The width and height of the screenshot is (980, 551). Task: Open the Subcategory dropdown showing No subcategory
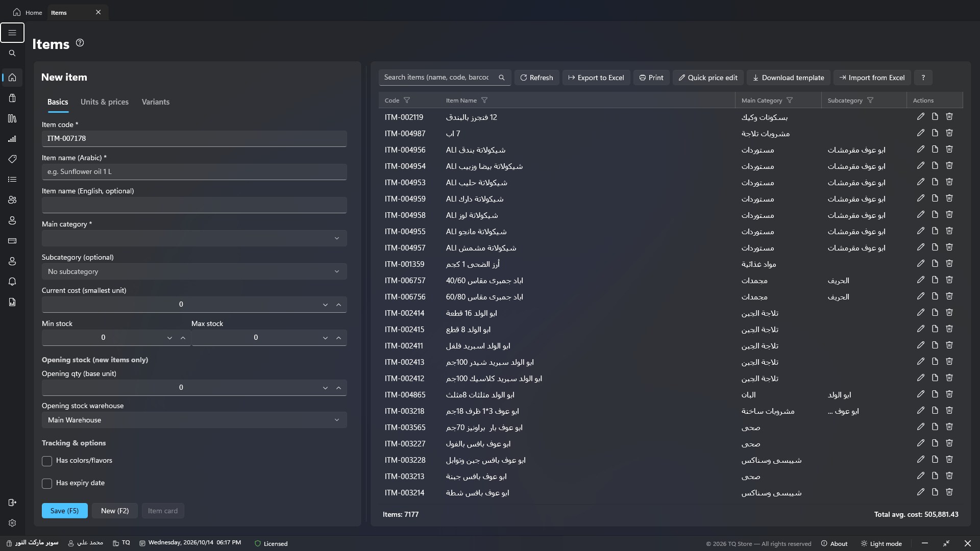tap(194, 271)
